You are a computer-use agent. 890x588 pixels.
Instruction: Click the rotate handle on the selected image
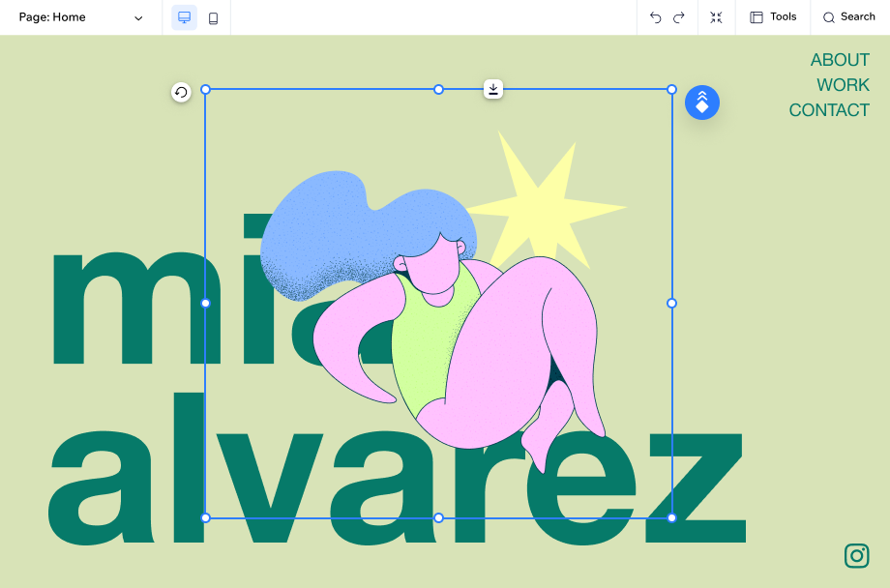(181, 93)
